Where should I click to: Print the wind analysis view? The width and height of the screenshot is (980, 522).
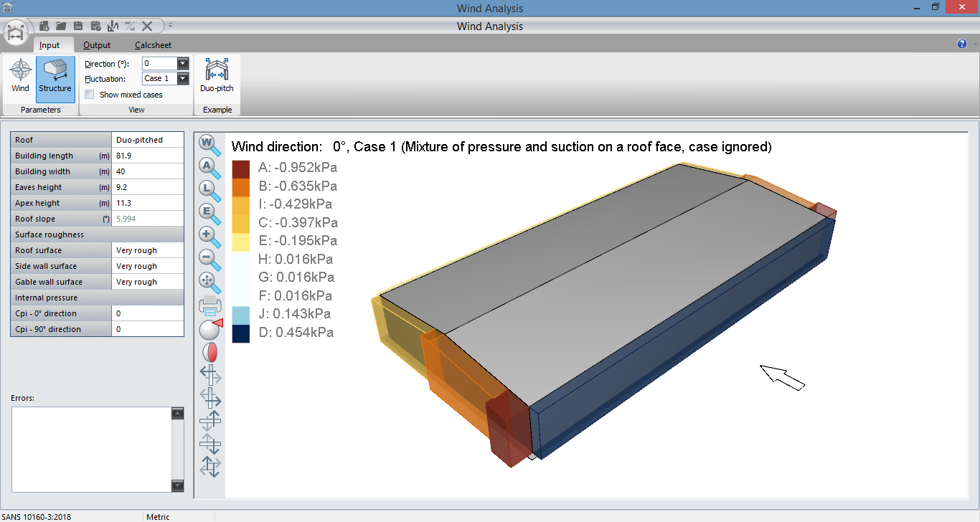pos(209,306)
